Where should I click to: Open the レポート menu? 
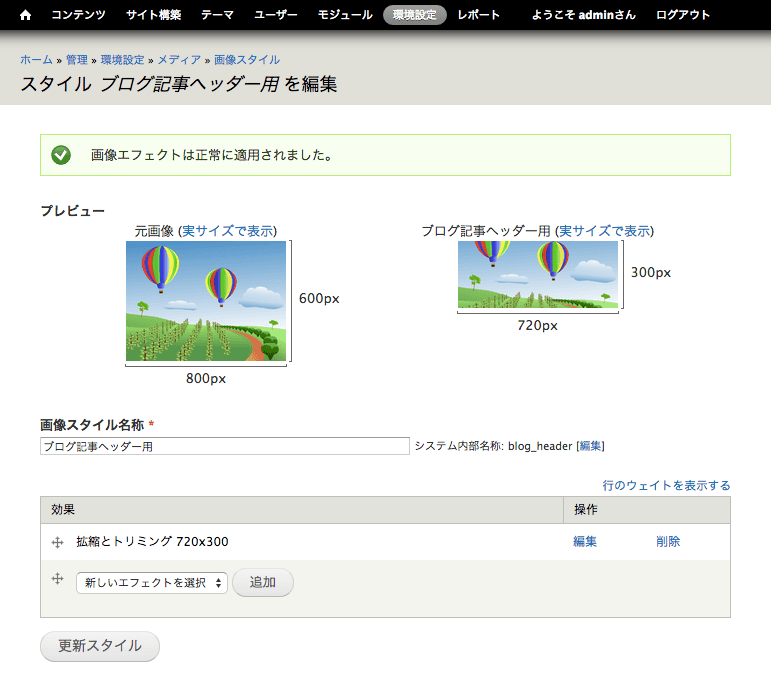pos(478,15)
